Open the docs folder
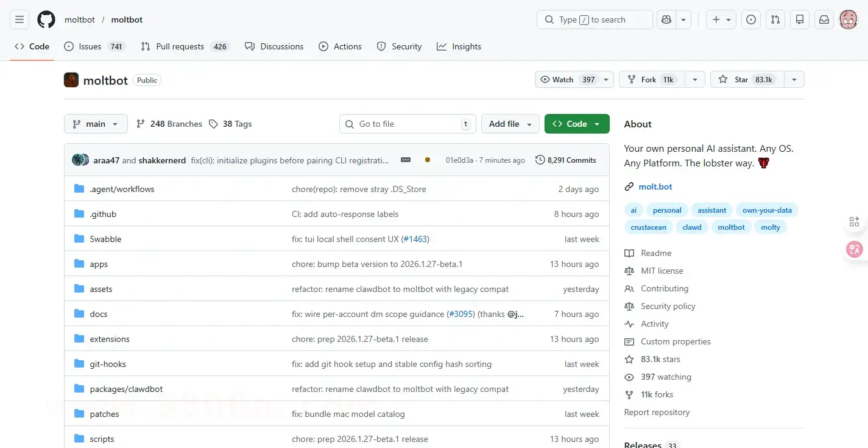 pos(99,314)
